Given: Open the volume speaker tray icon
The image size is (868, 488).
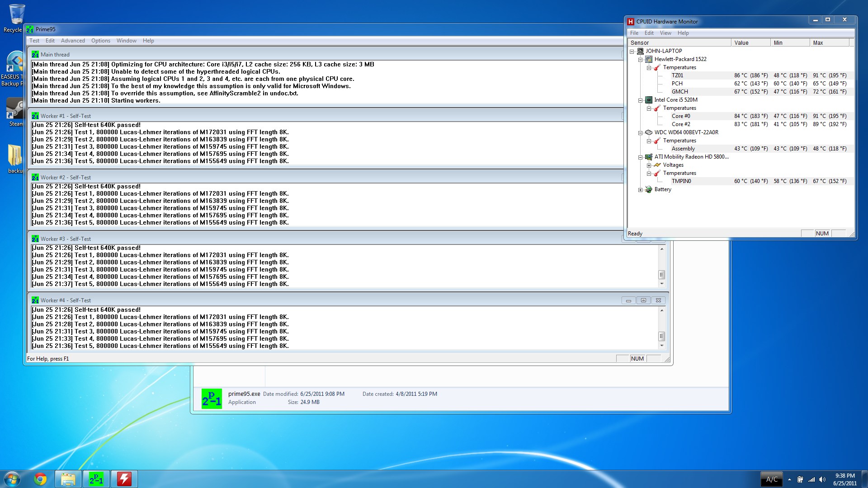Looking at the screenshot, I should [x=822, y=479].
